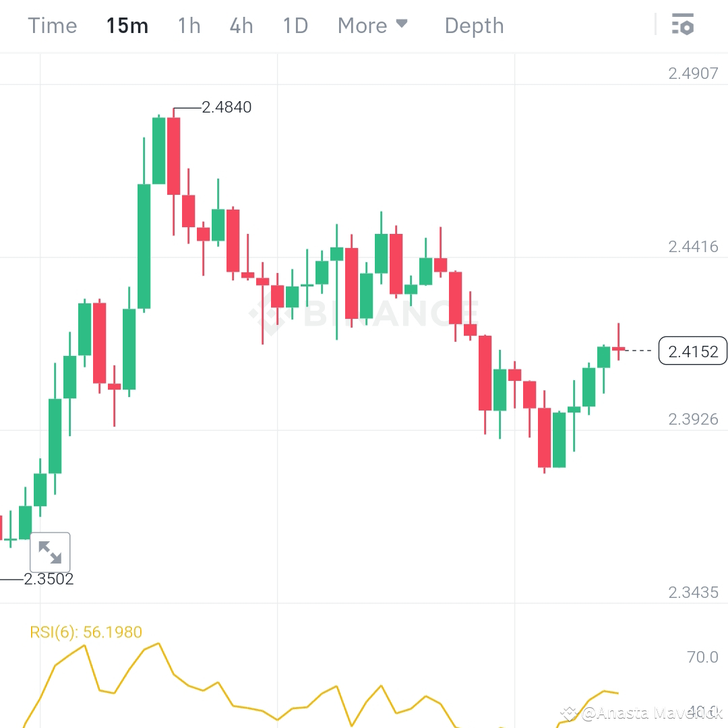Click the 2.4840 high price marker
The height and width of the screenshot is (728, 728).
tap(226, 107)
